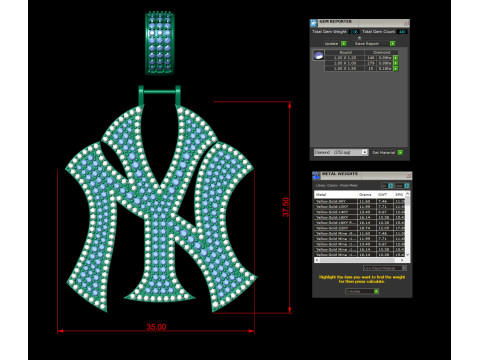Click the 146 gem count cell

[371, 58]
